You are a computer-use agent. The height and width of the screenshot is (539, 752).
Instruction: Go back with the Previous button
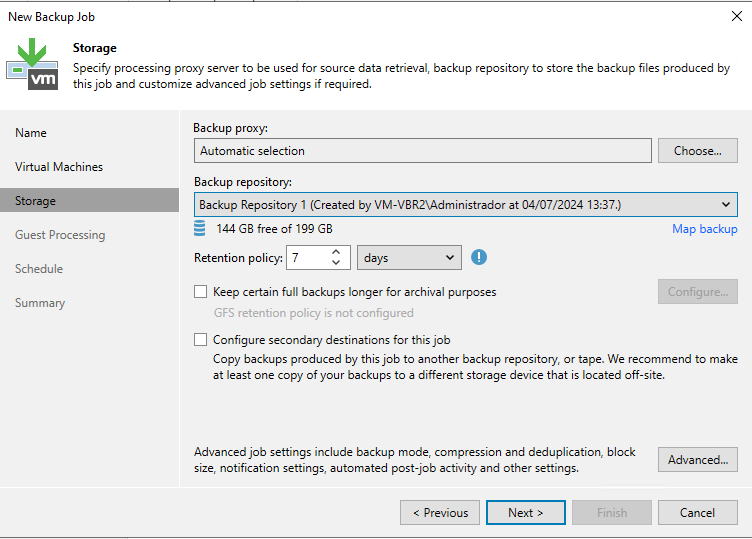coord(440,513)
